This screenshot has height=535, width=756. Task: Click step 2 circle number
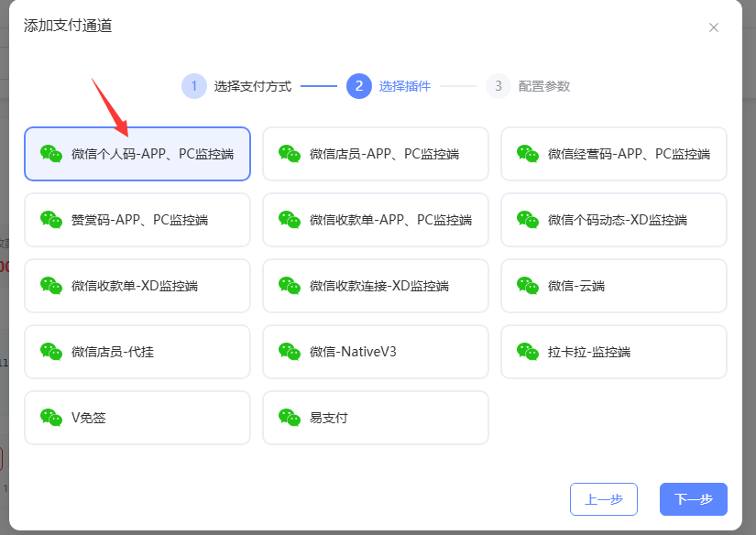358,86
